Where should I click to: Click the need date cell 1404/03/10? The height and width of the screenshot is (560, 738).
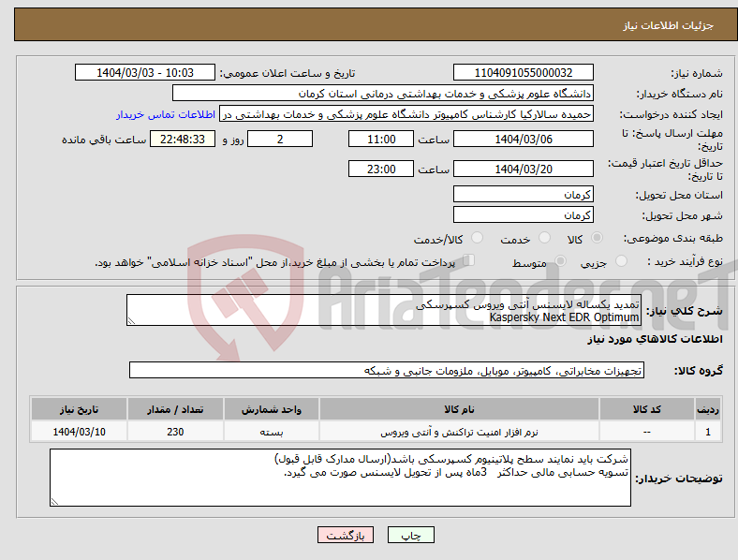click(x=79, y=432)
